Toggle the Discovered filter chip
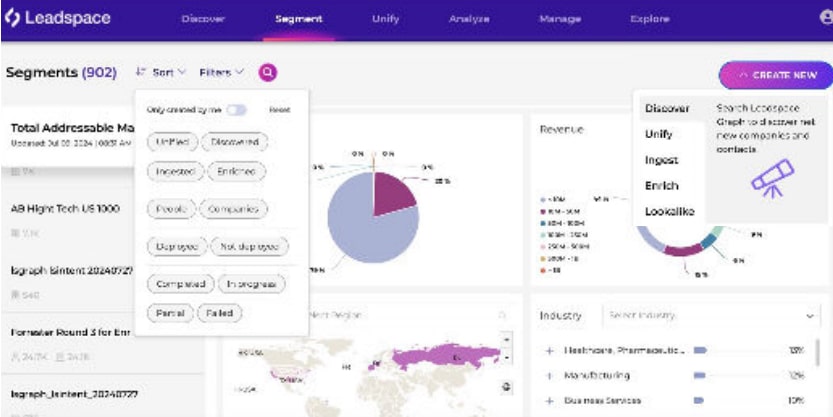This screenshot has height=417, width=833. [x=234, y=142]
